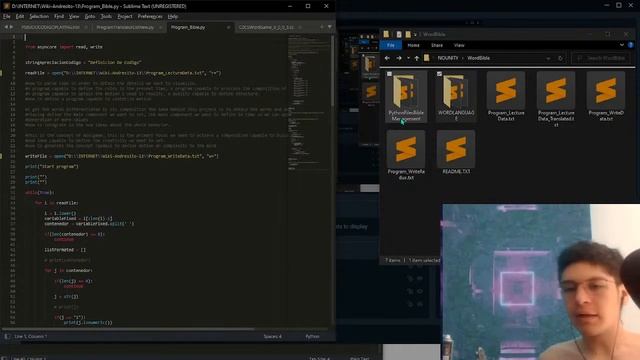Viewport: 640px width, 360px height.
Task: Open Explorer File ribbon tab
Action: pos(391,45)
